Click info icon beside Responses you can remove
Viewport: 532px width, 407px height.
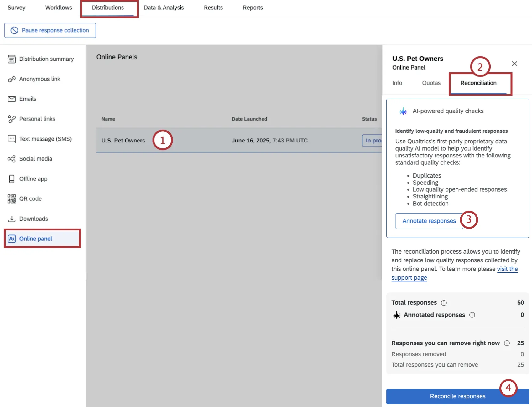tap(507, 343)
